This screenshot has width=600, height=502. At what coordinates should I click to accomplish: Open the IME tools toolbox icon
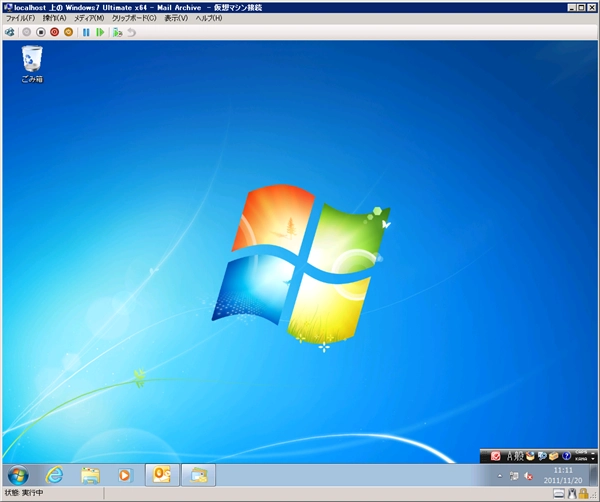tap(554, 456)
